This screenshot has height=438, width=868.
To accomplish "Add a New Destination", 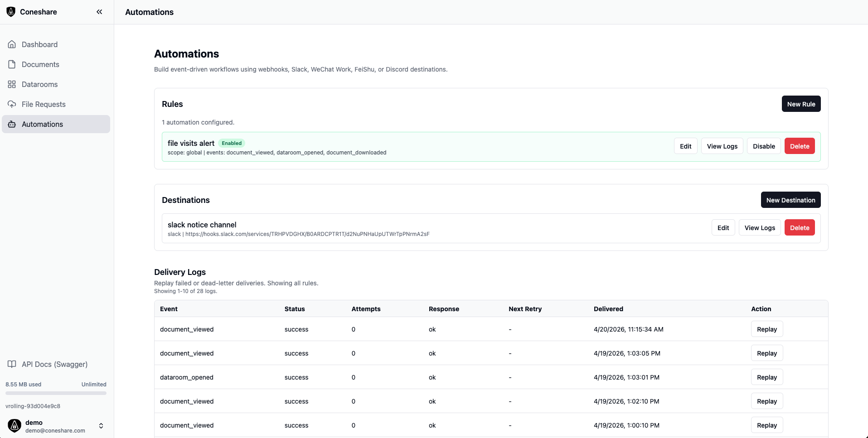I will [790, 200].
